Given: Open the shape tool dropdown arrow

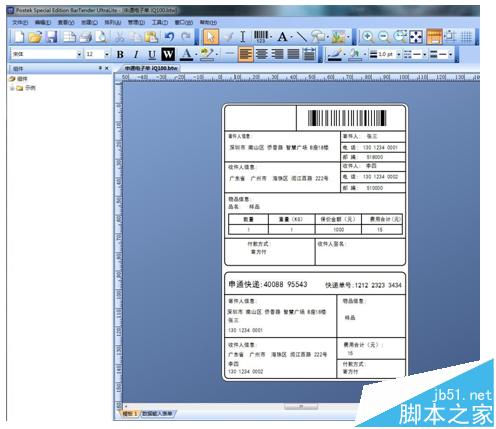Looking at the screenshot, I should coord(328,37).
